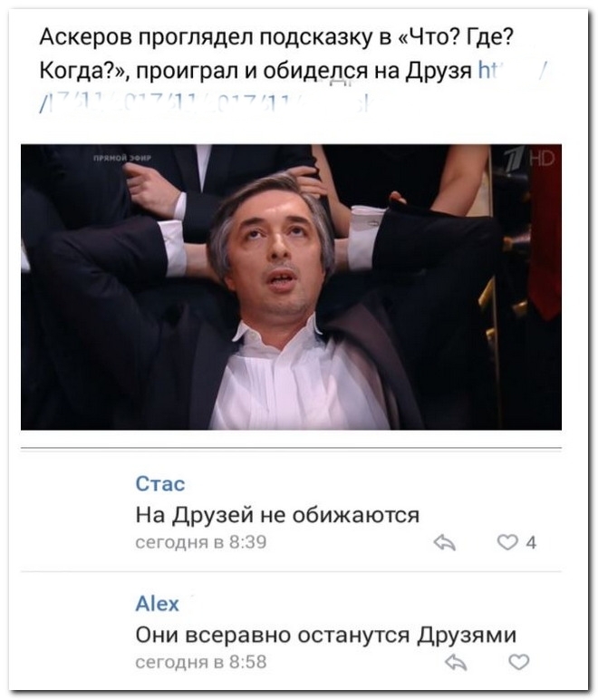The width and height of the screenshot is (598, 700).
Task: Click the timestamp сегодня в 8:39
Action: coord(200,542)
